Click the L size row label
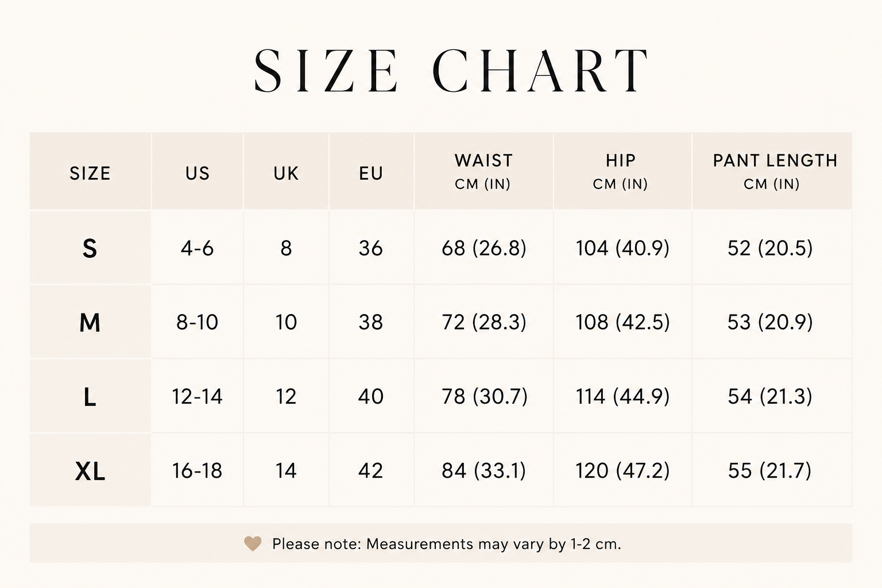The width and height of the screenshot is (882, 588). tap(90, 397)
